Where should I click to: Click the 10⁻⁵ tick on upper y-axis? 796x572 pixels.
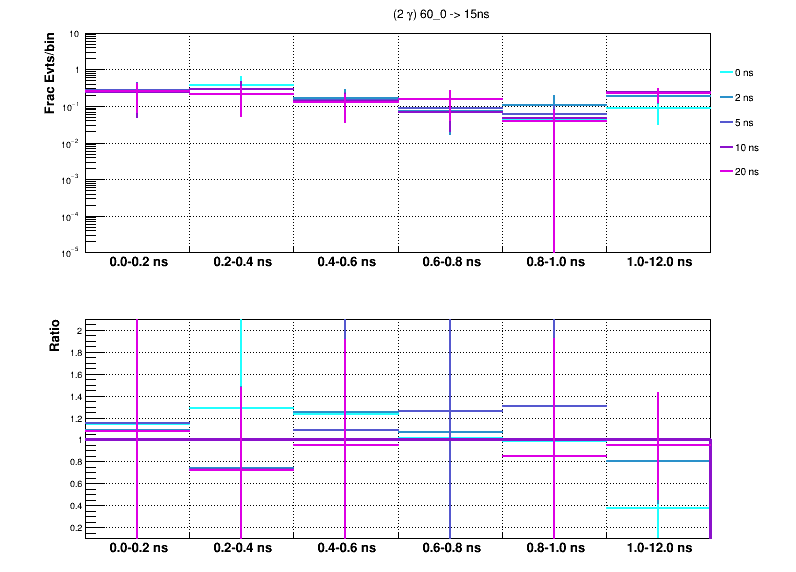(72, 252)
